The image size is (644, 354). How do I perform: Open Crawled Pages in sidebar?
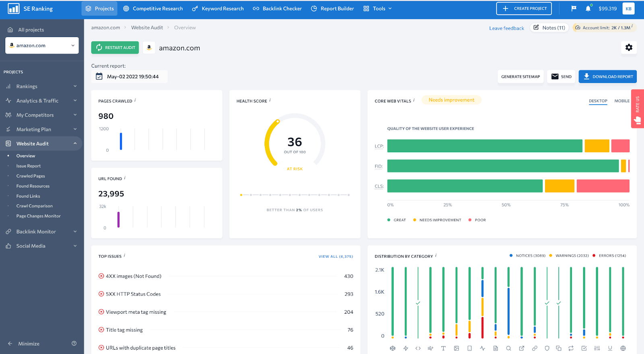pos(31,176)
